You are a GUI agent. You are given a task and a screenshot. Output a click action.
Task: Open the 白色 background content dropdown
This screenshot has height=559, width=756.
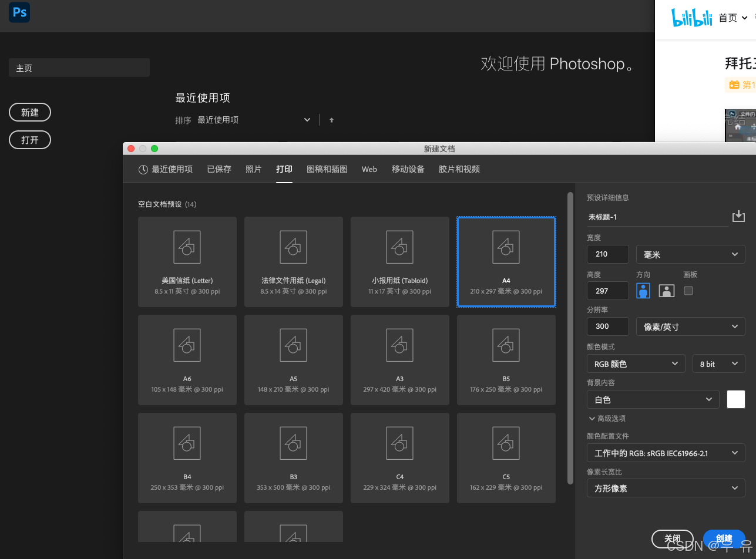point(653,399)
